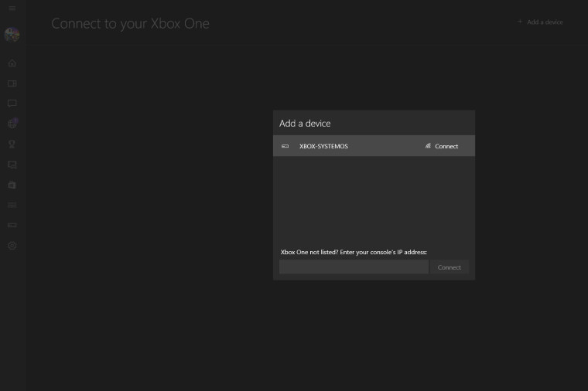Click Connect next to IP address field
Image resolution: width=588 pixels, height=391 pixels.
(450, 267)
